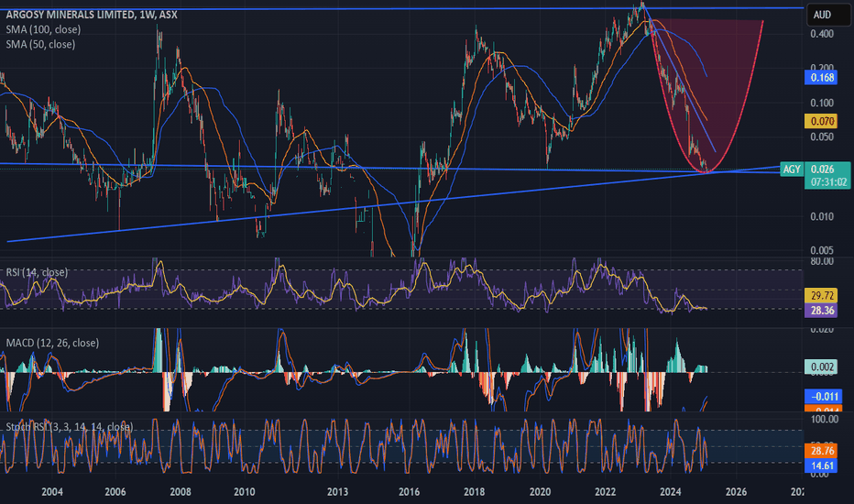The height and width of the screenshot is (504, 854).
Task: Click the 0.070 yellow price label
Action: click(822, 121)
